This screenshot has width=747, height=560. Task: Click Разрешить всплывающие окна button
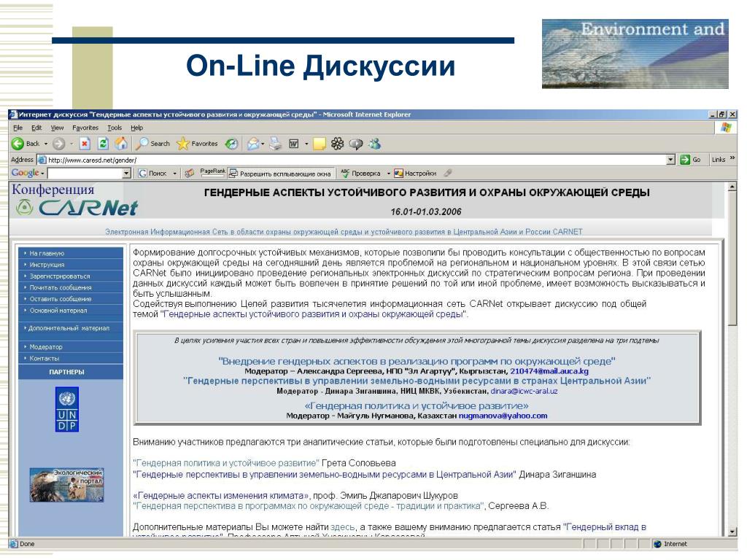[280, 174]
